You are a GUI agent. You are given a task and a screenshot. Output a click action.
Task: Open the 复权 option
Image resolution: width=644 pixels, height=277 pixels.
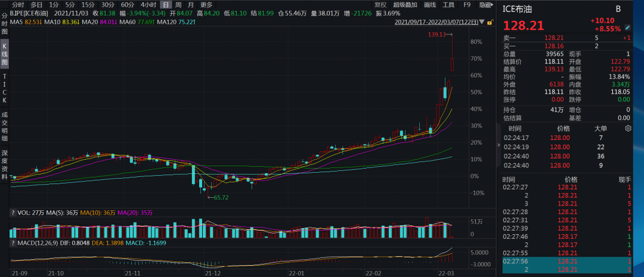380,5
